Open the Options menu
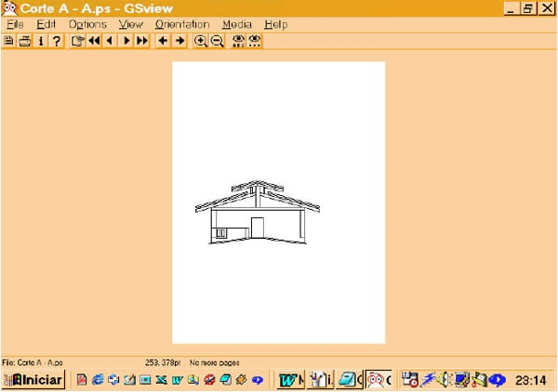 click(87, 24)
